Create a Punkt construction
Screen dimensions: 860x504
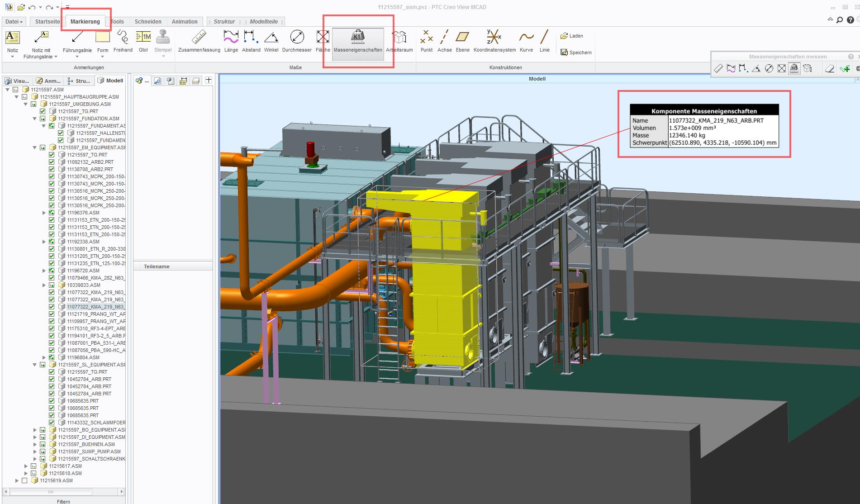pos(426,41)
